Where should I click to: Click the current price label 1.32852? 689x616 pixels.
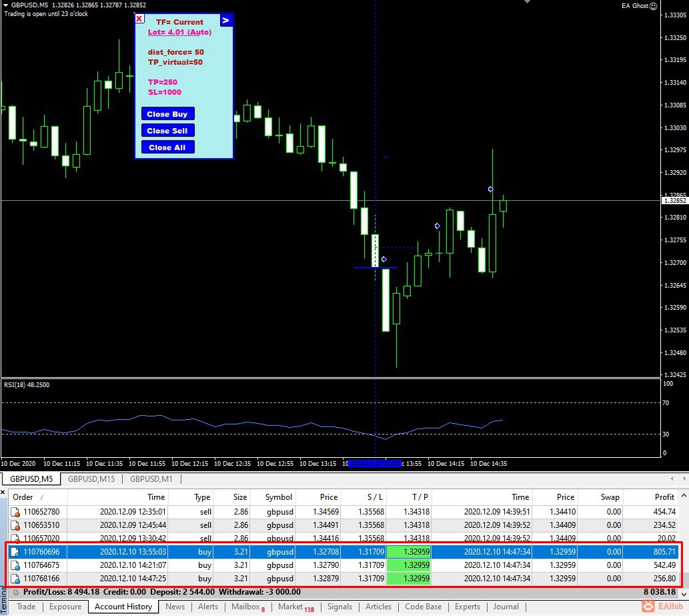[674, 200]
